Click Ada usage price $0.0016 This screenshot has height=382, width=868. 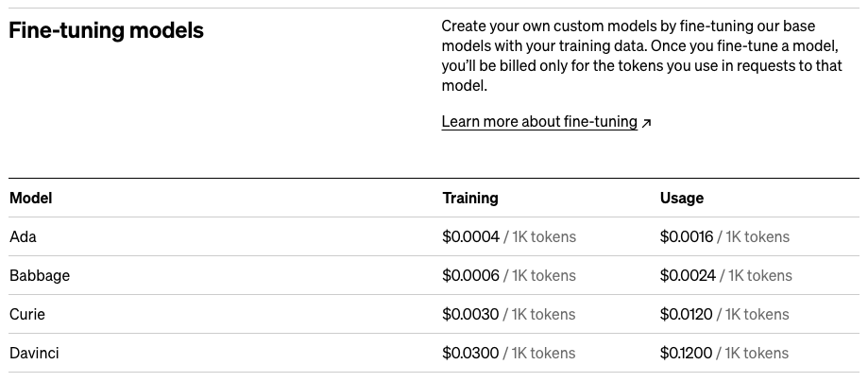[687, 236]
